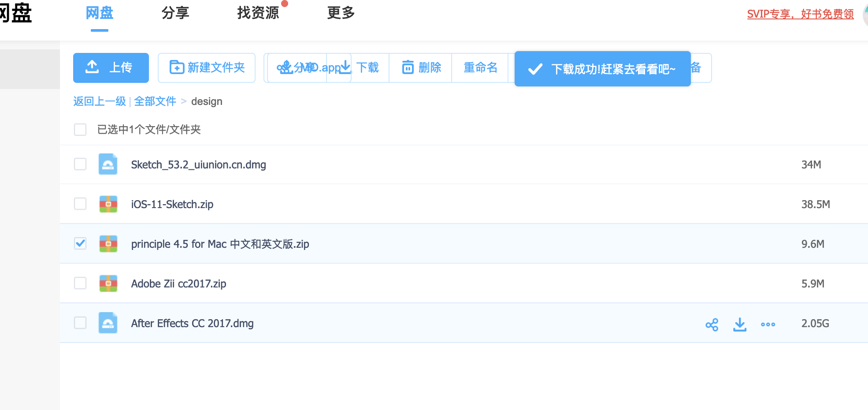Open principle 4.5 for Mac 中文和英文版.zip

220,244
